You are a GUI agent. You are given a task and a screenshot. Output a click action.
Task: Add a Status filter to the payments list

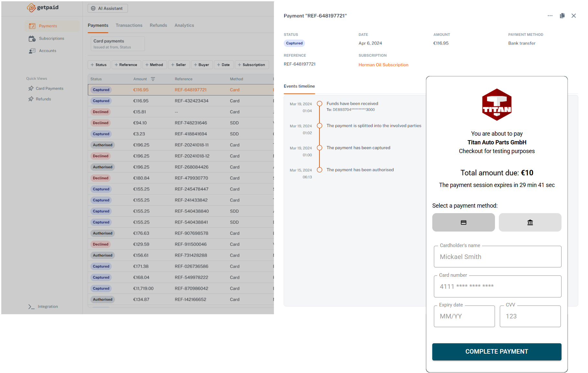point(99,65)
